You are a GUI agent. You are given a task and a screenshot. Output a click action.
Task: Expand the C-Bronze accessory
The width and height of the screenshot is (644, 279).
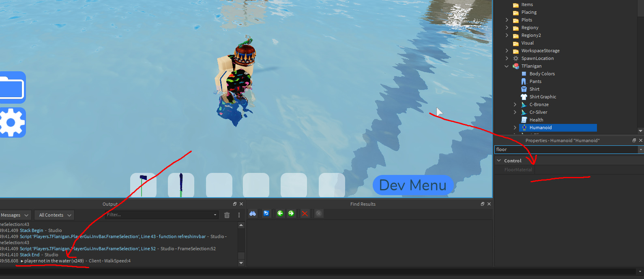click(515, 104)
